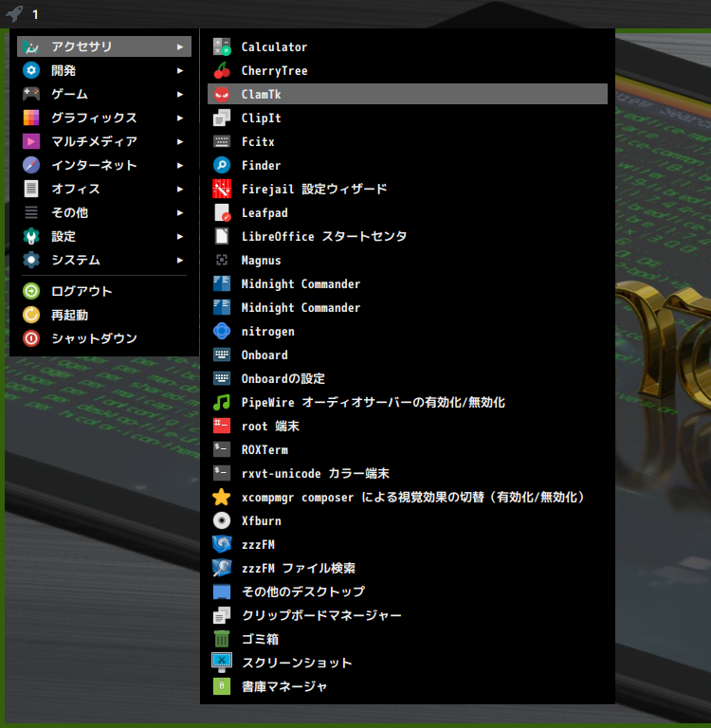Viewport: 711px width, 728px height.
Task: Click the nitrogen blue icon
Action: tap(222, 331)
